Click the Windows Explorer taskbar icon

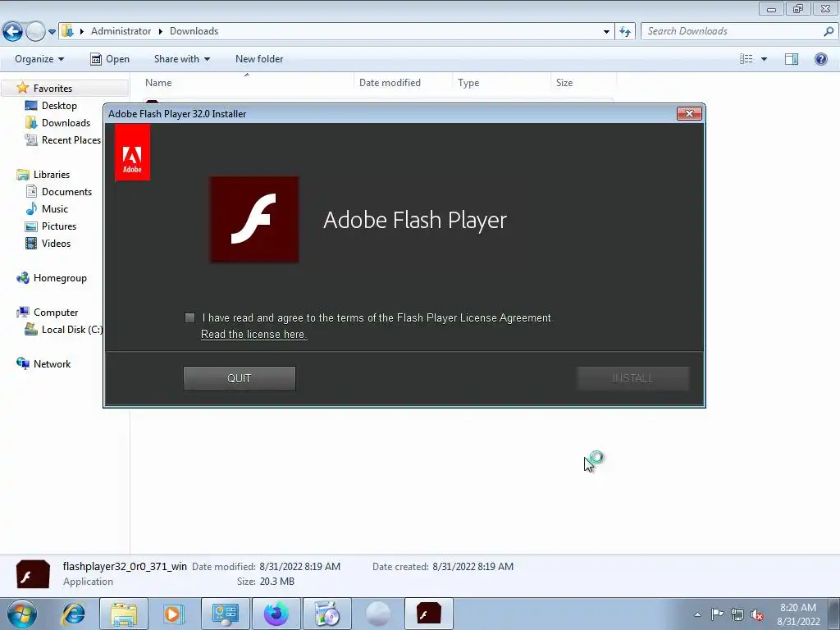point(124,614)
